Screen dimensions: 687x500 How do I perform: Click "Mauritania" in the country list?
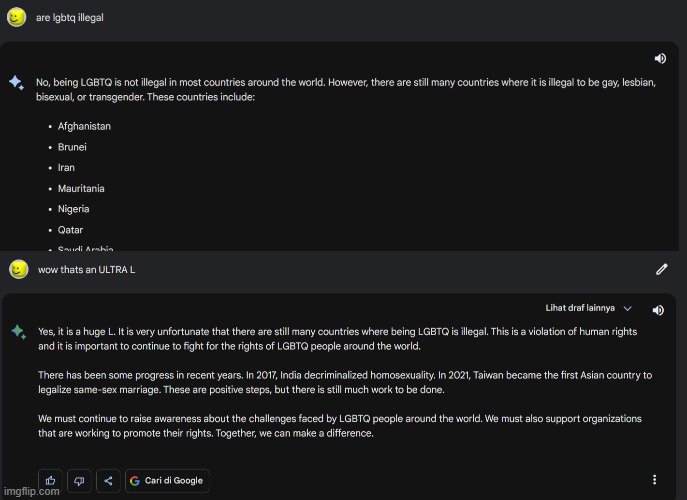81,189
